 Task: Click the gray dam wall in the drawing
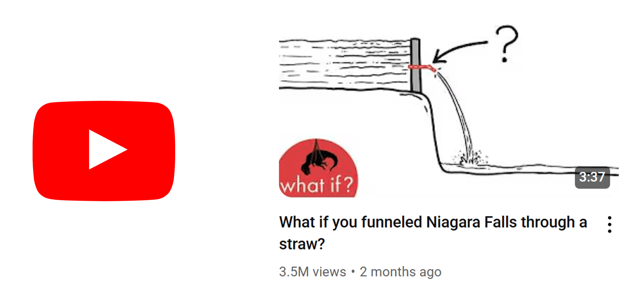[x=415, y=65]
